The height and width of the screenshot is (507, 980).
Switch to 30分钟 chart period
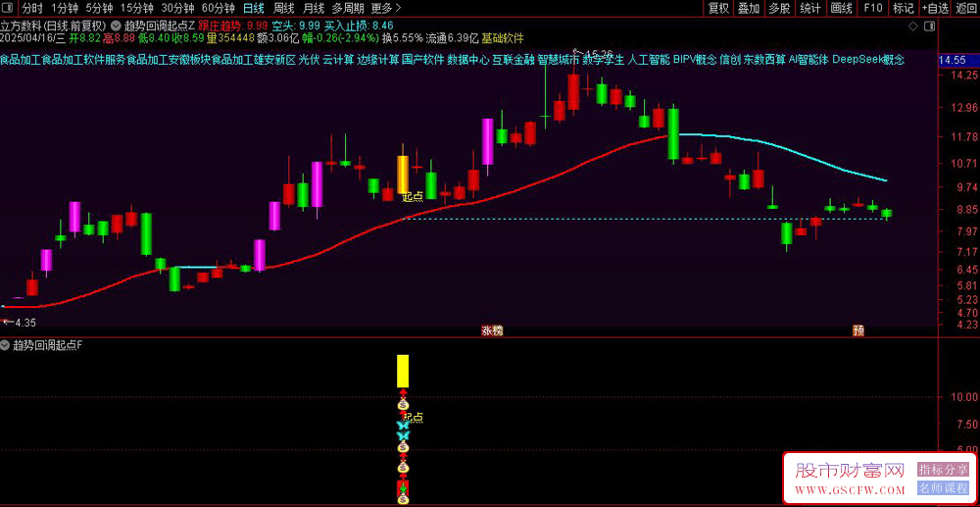tap(177, 8)
